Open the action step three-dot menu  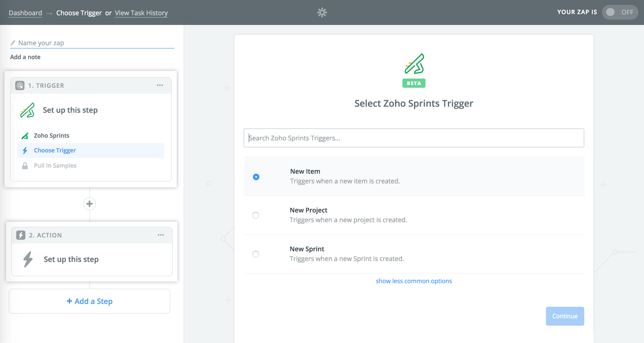tap(161, 235)
